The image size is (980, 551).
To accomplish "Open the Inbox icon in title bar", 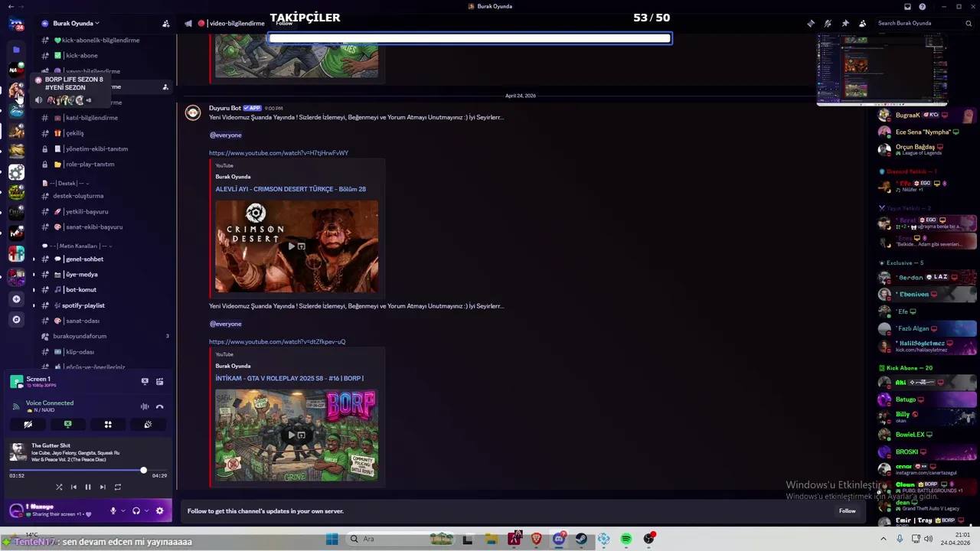I will pos(907,7).
